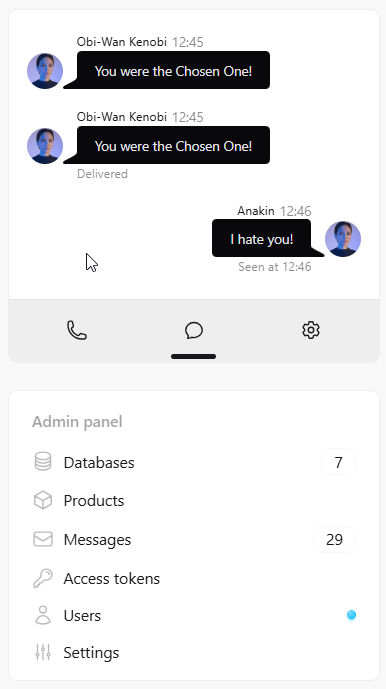Click the "Delivered" status text

tap(102, 174)
